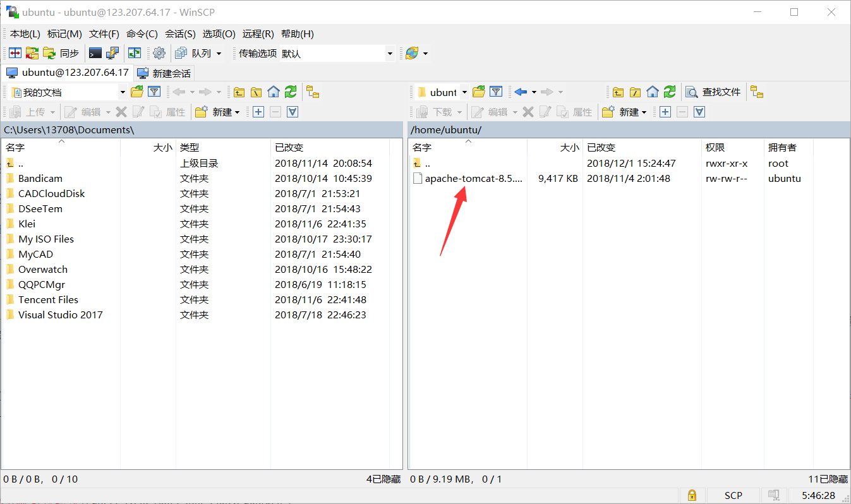Open the 本地(L) menu
This screenshot has height=504, width=851.
pyautogui.click(x=25, y=34)
